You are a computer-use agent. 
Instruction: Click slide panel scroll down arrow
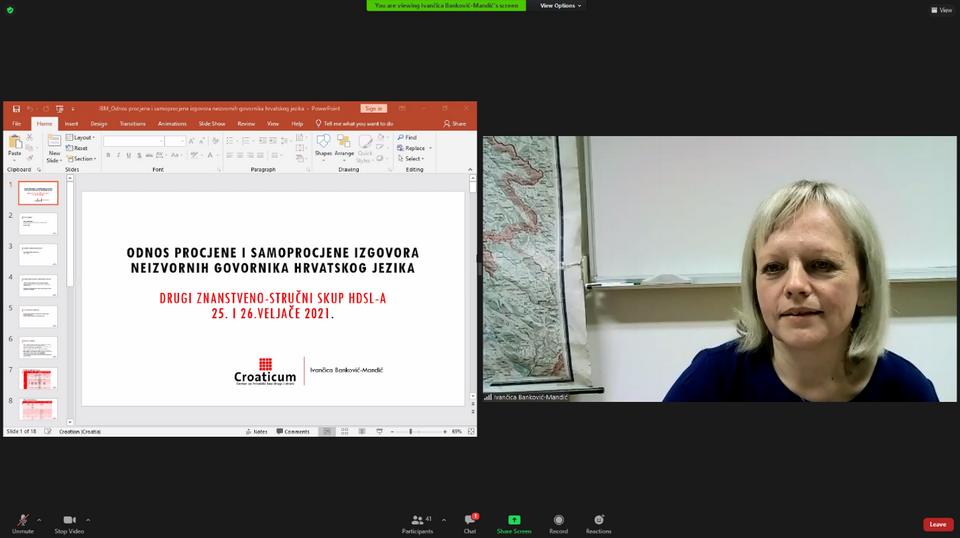point(70,422)
